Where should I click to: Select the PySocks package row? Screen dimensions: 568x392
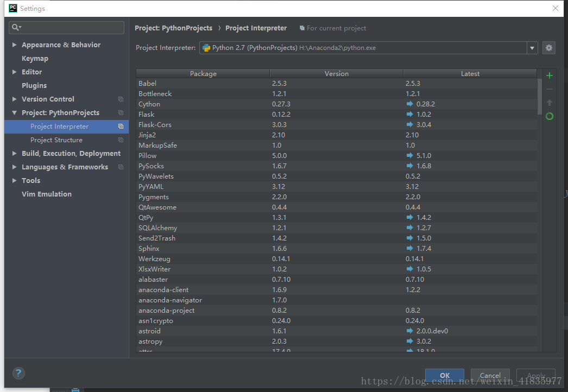pos(337,166)
